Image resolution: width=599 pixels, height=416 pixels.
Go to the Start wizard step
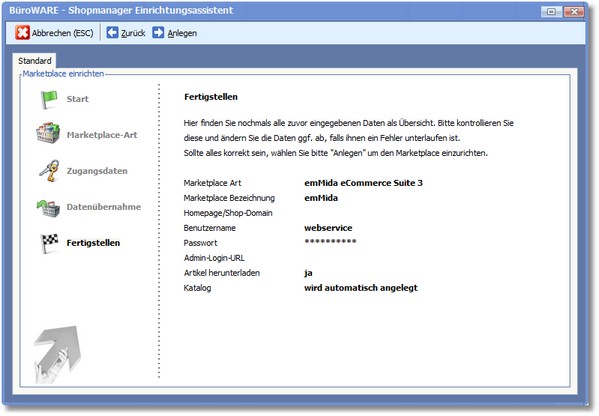78,99
